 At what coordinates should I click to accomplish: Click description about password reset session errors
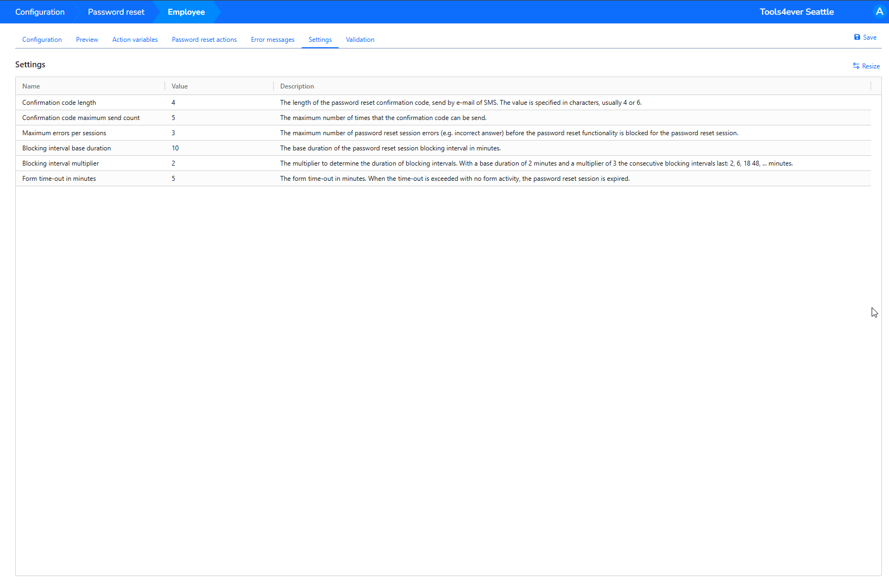(x=509, y=133)
